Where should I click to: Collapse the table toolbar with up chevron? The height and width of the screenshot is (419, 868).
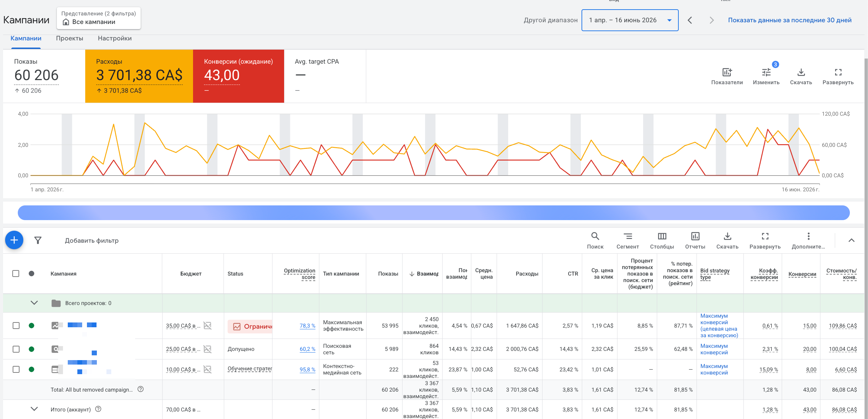851,240
